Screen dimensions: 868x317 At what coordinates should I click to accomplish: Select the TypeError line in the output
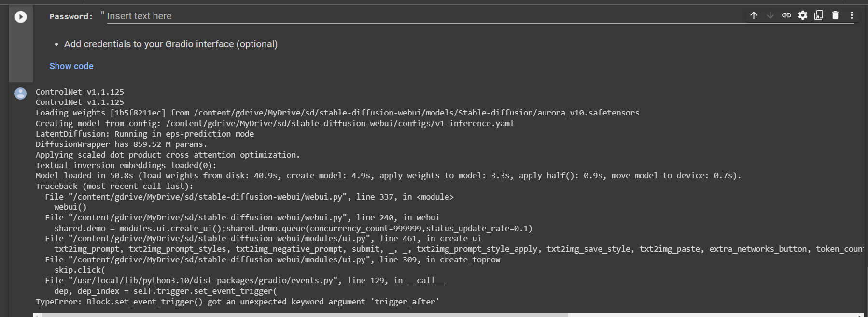point(238,301)
